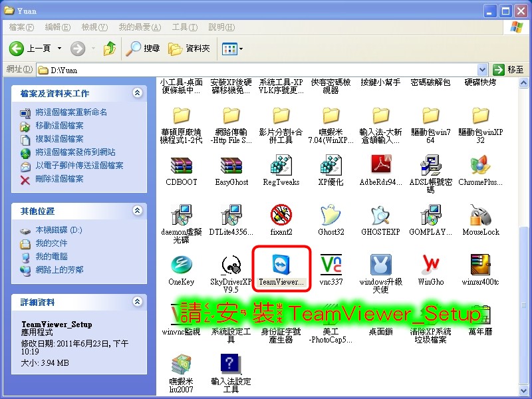Collapse the 其他位置 panel
Image resolution: width=532 pixels, height=399 pixels.
point(138,210)
